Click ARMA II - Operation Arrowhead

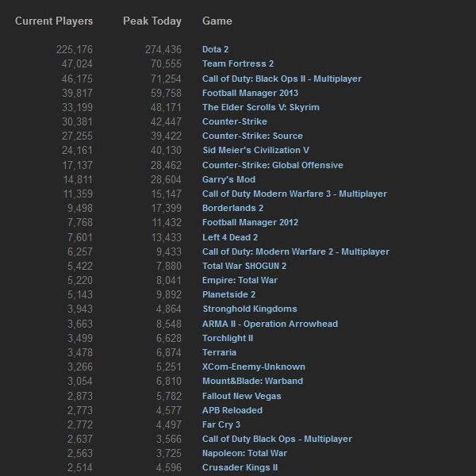tap(270, 324)
